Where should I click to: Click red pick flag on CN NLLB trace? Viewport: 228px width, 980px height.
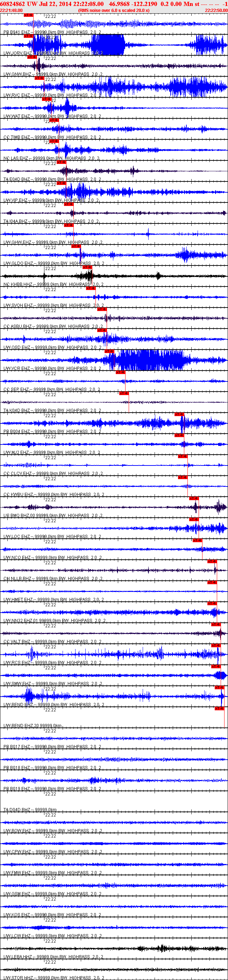click(x=212, y=561)
